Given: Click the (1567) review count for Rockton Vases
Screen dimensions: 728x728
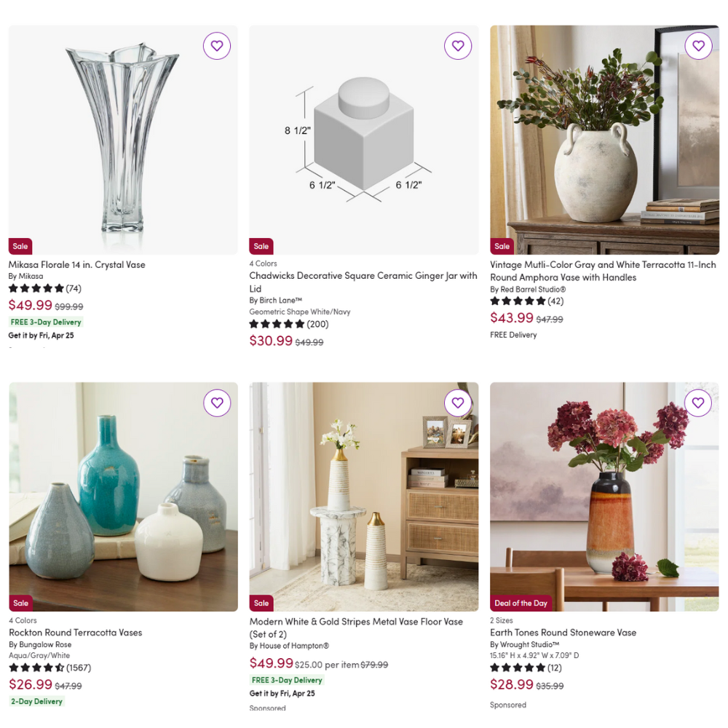Looking at the screenshot, I should pos(79,668).
